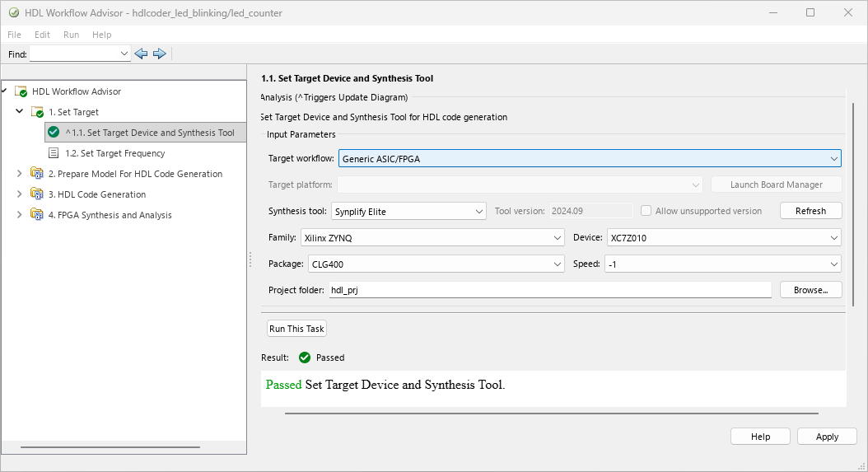Click the Project folder text field

point(549,290)
